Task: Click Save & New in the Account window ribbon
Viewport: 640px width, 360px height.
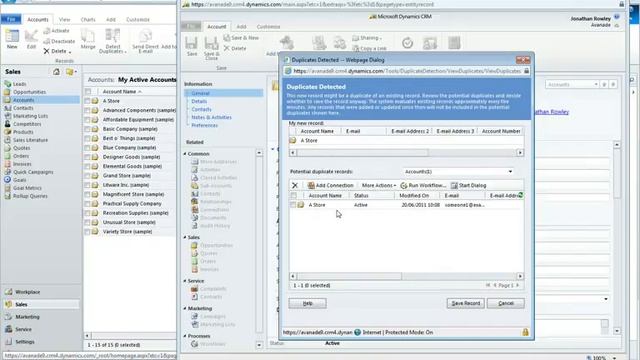Action: [241, 38]
